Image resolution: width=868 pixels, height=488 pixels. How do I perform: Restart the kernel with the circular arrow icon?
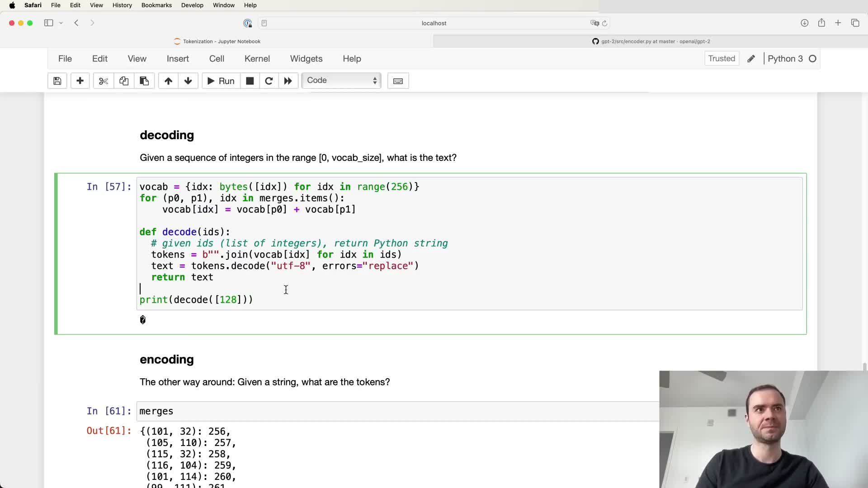click(269, 81)
